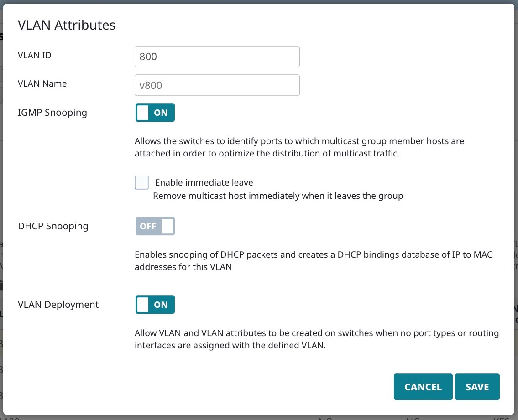This screenshot has height=420, width=518.
Task: Click the VLAN ID input field
Action: (217, 56)
